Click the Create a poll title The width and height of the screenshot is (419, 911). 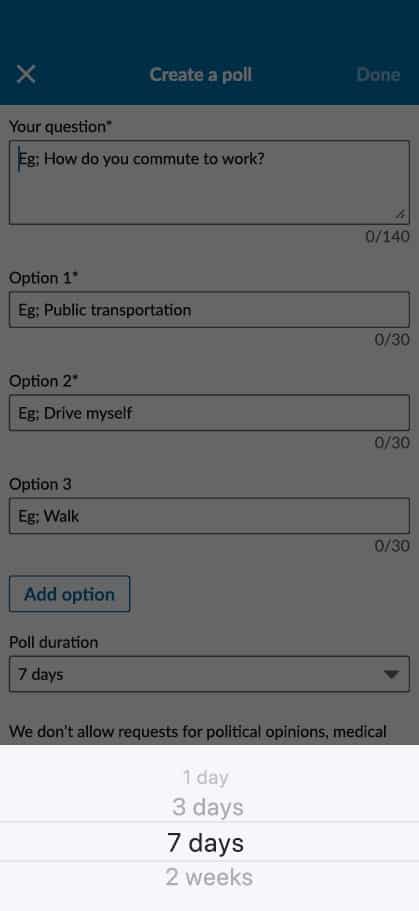coord(200,75)
